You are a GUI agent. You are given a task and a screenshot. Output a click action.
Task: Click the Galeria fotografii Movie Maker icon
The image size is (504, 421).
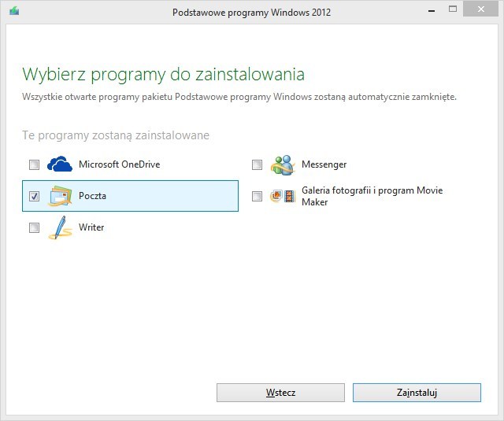click(x=283, y=196)
